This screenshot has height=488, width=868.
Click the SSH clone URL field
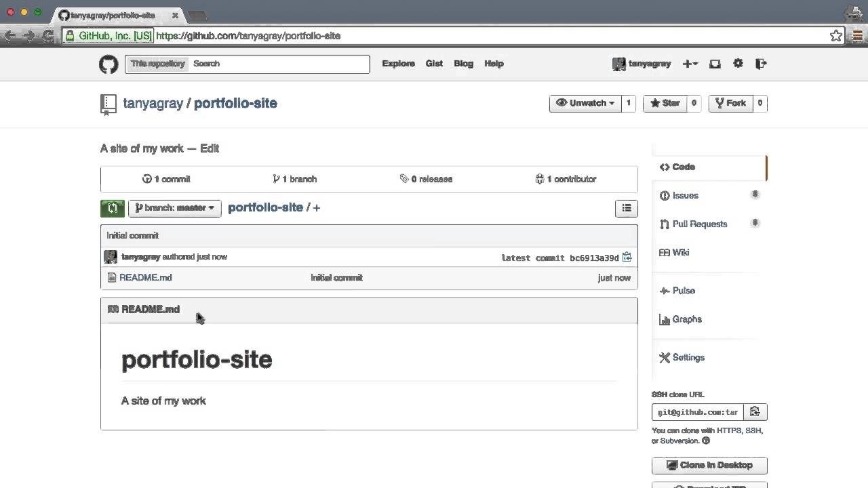pos(698,412)
